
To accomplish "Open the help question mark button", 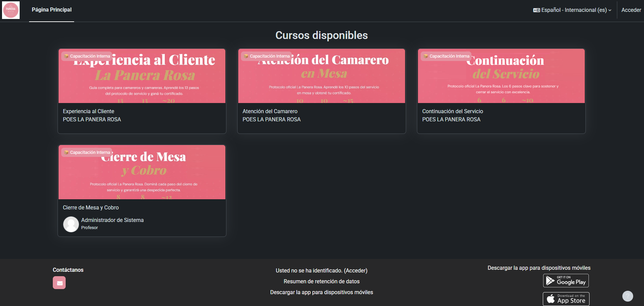I will click(x=628, y=296).
